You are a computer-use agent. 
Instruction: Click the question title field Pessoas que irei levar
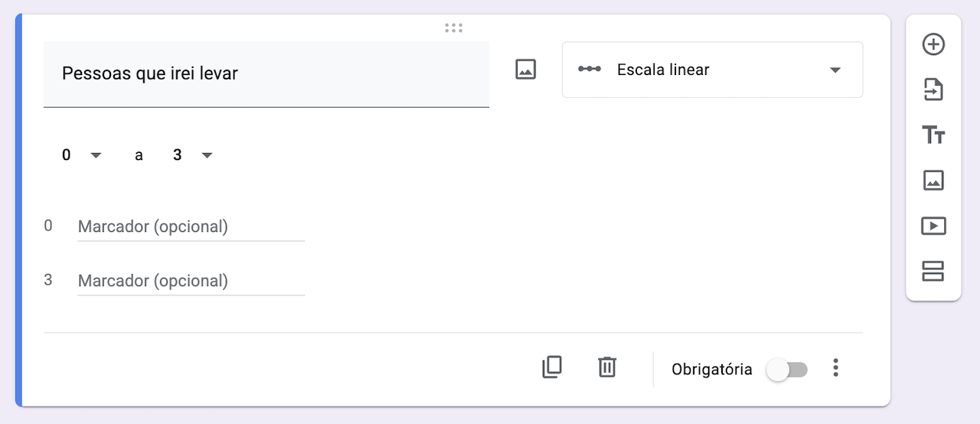[266, 74]
